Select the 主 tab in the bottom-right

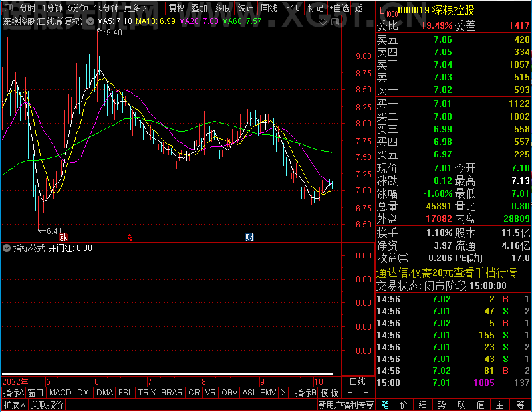pos(500,405)
